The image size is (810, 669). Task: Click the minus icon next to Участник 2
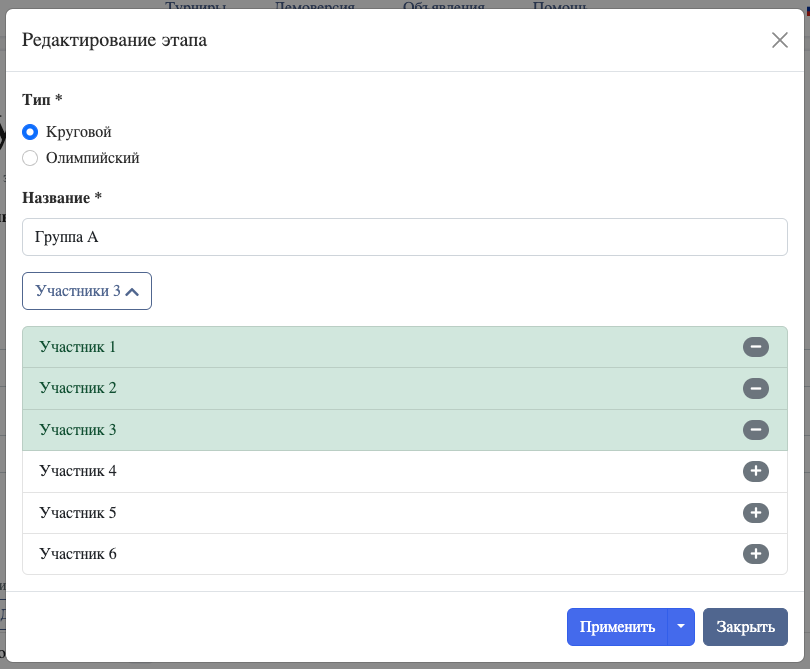[755, 388]
